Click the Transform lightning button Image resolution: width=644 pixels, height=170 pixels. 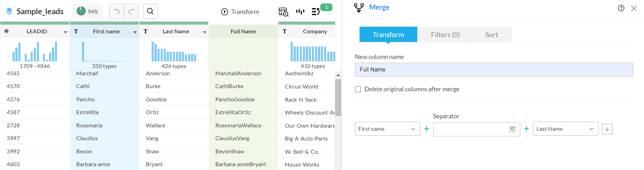tap(240, 12)
